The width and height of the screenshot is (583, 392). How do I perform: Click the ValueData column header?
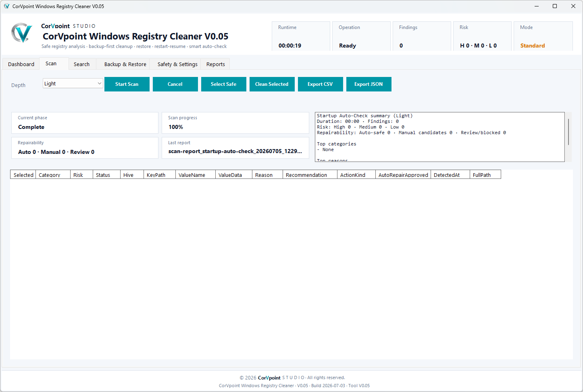(x=234, y=174)
